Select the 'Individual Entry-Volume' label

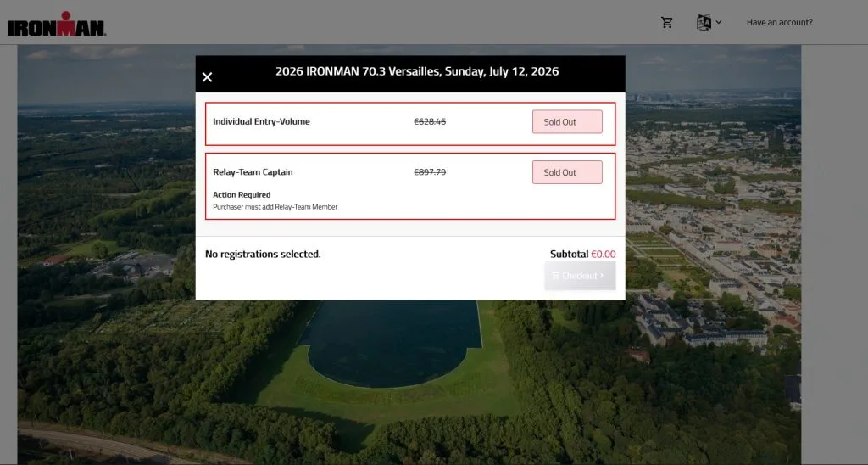[261, 122]
